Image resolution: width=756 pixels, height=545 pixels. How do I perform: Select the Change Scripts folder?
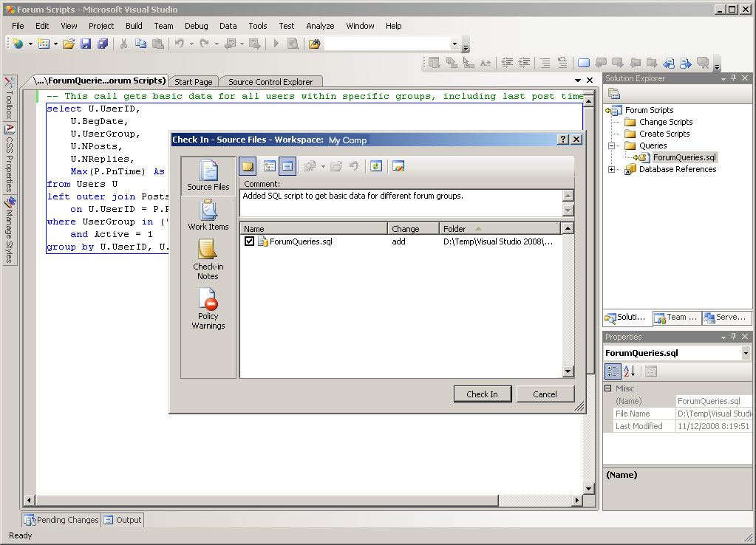(665, 122)
